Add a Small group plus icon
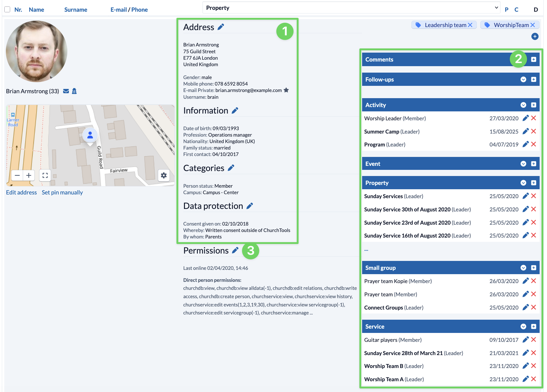Viewport: 547px width, 392px height. tap(534, 268)
